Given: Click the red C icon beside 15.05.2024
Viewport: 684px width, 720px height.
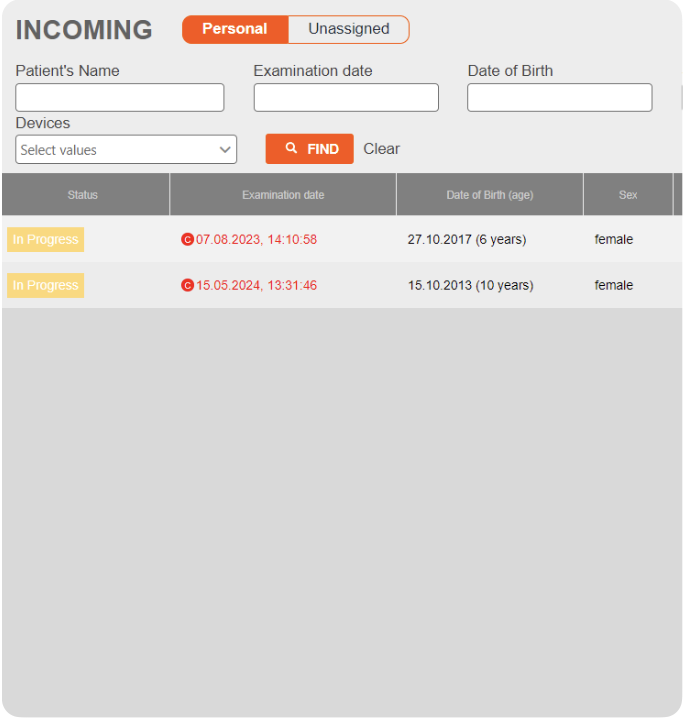Looking at the screenshot, I should click(x=187, y=286).
